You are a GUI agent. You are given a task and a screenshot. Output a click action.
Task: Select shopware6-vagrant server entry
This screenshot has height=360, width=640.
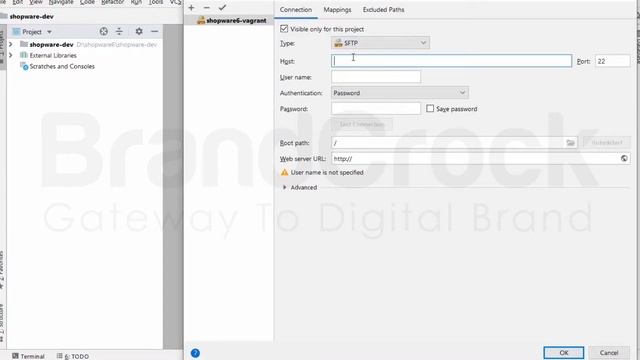click(231, 20)
